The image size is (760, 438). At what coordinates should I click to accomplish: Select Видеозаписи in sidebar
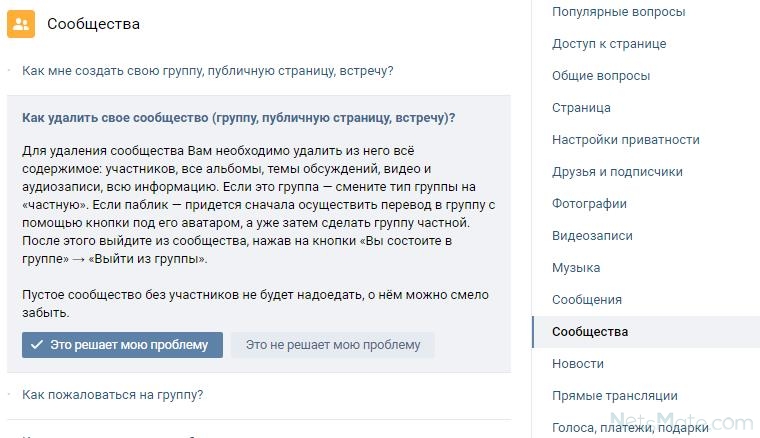click(x=592, y=235)
